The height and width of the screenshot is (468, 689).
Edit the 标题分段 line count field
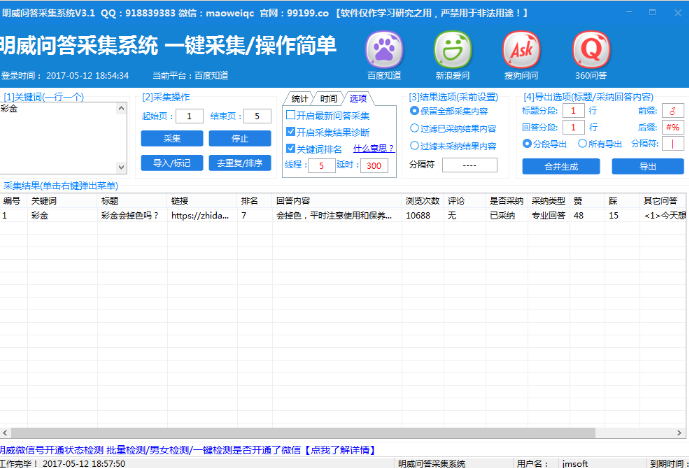573,111
